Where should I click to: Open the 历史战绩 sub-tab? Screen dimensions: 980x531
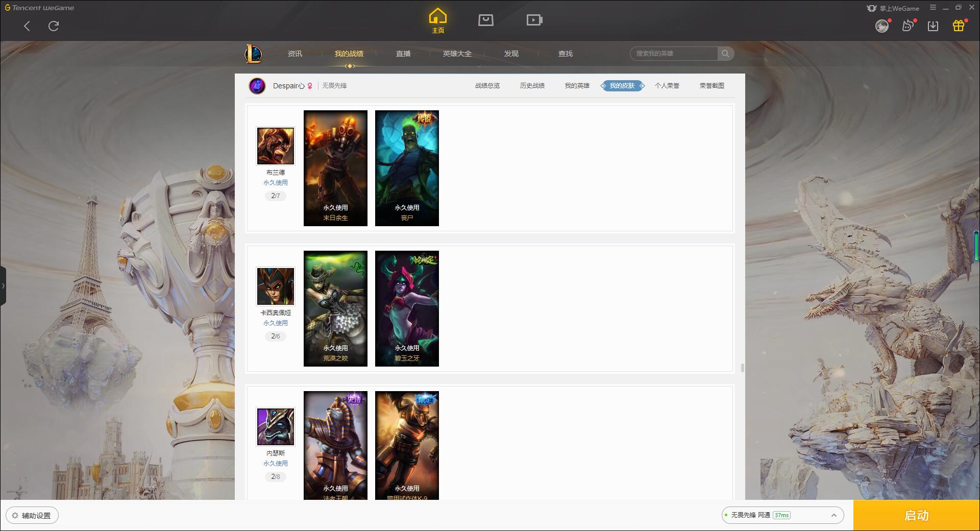(532, 86)
